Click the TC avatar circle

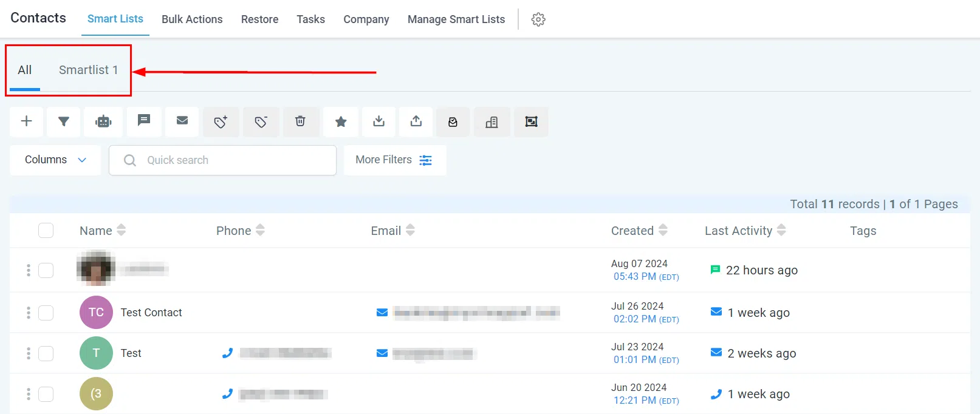click(x=96, y=313)
